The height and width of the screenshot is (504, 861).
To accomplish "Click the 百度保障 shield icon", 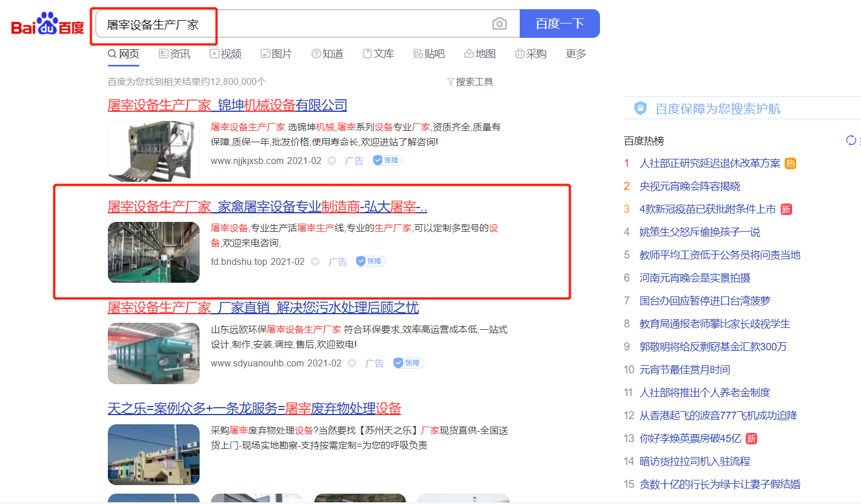I will (641, 108).
